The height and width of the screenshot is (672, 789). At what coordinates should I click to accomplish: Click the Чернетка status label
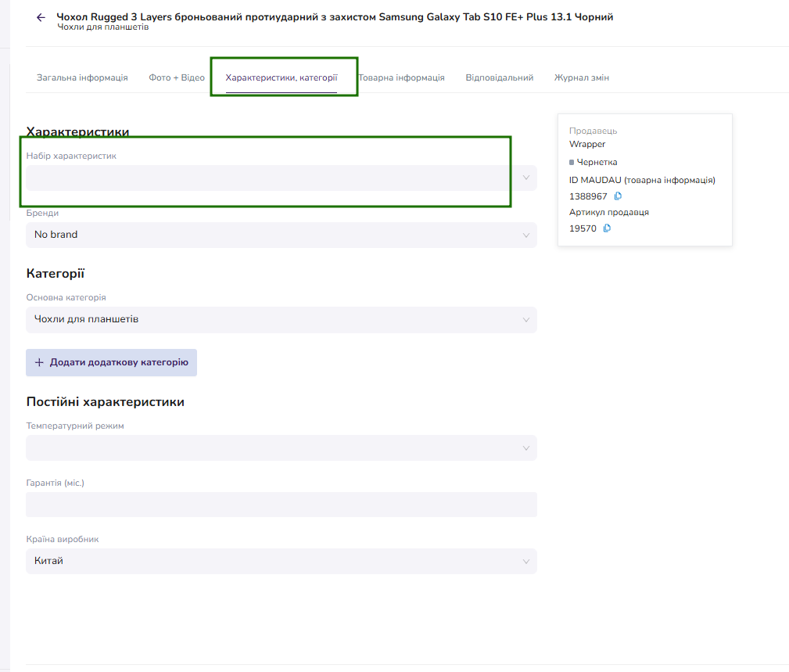pos(597,162)
